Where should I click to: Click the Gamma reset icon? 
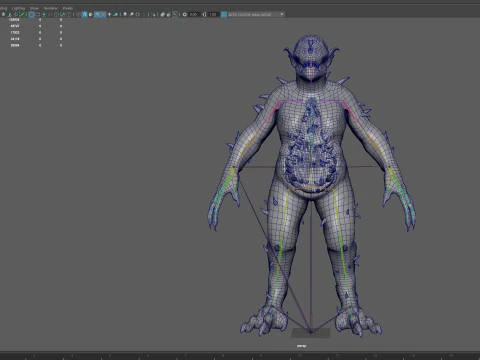[204, 14]
